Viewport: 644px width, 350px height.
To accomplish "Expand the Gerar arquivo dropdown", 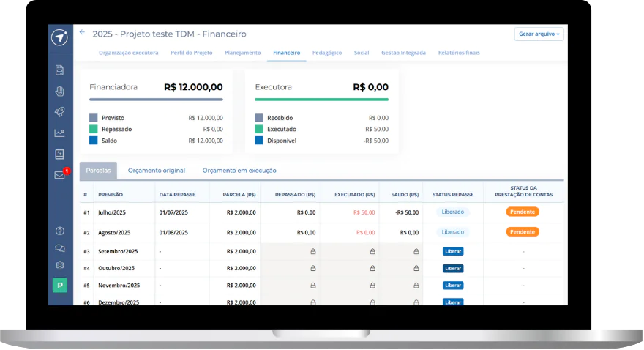I will pyautogui.click(x=539, y=34).
